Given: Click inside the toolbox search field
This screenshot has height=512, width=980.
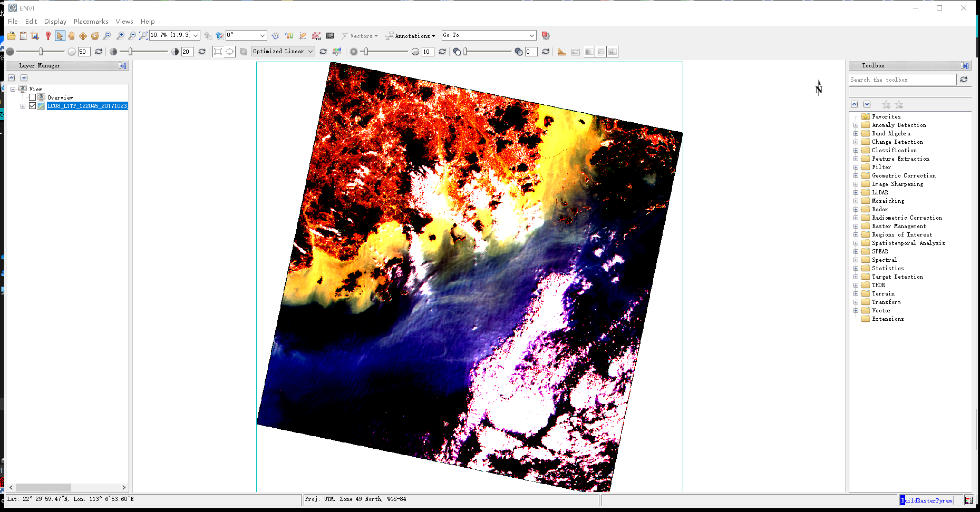Looking at the screenshot, I should [x=903, y=80].
